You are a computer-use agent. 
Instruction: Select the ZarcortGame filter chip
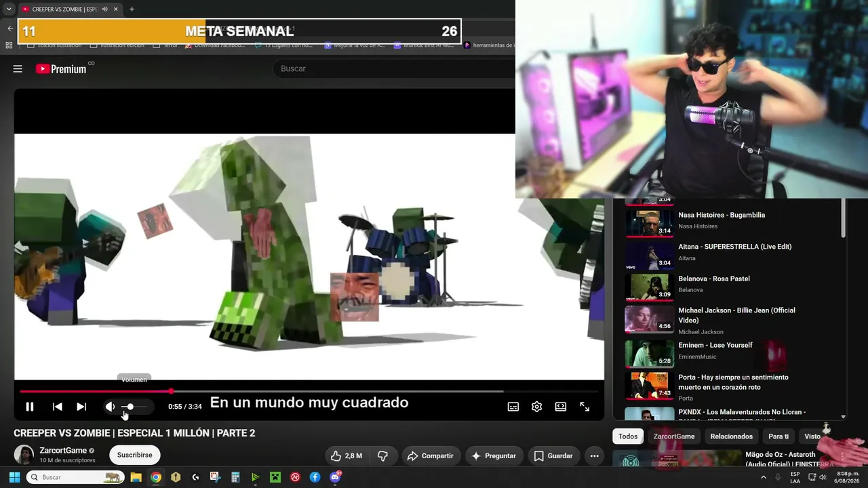point(674,436)
